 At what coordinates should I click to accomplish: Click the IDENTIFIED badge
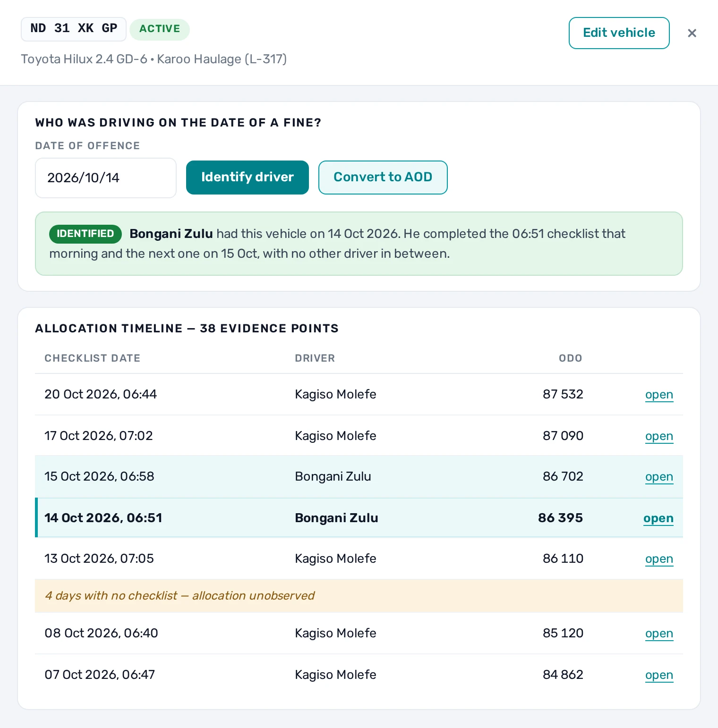(x=85, y=234)
